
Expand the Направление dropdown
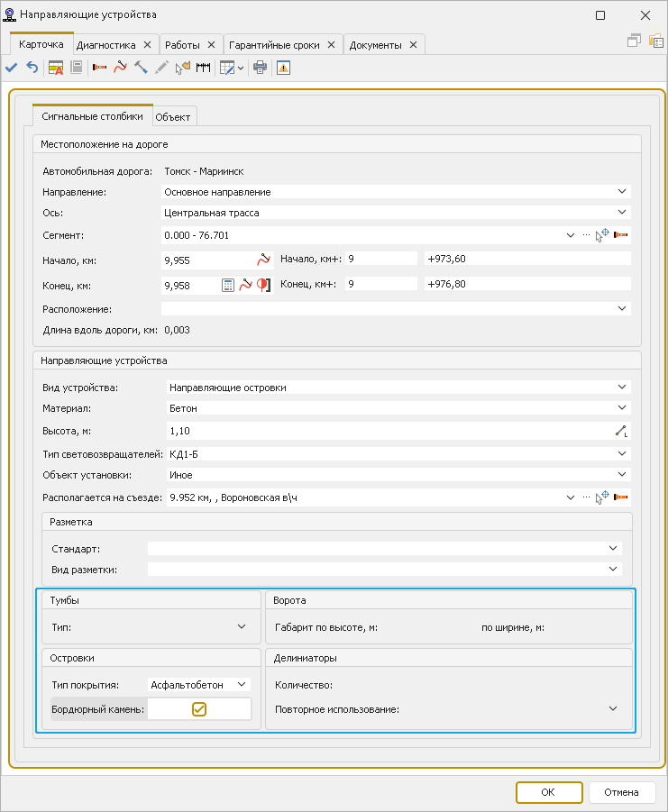coord(622,192)
